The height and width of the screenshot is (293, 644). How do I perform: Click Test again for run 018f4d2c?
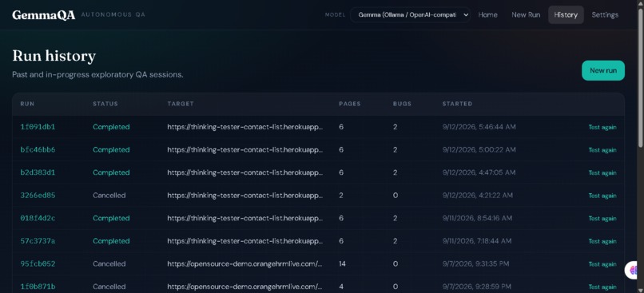click(602, 218)
